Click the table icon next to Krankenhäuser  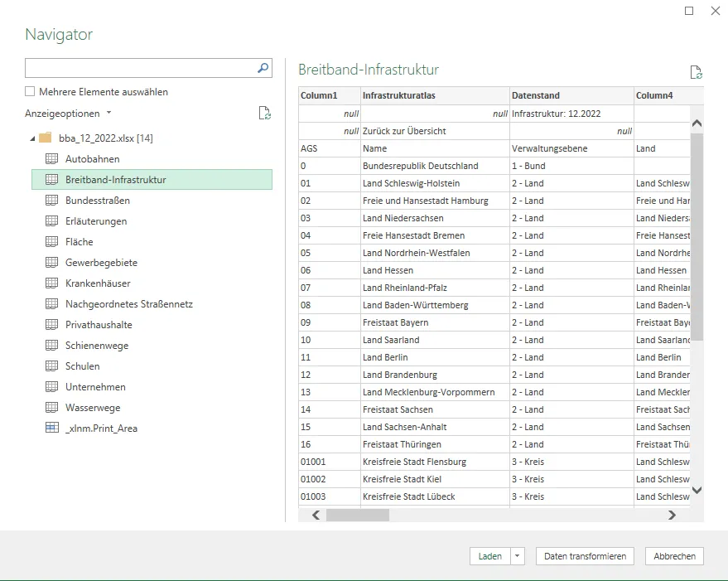(51, 283)
